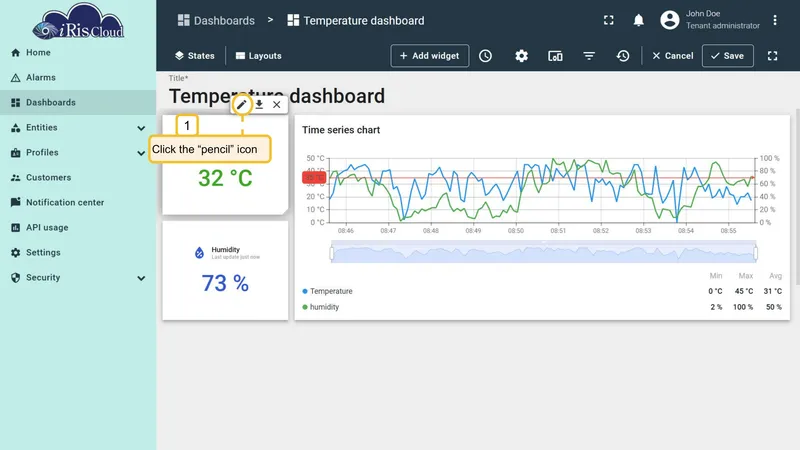Viewport: 800px width, 450px height.
Task: Open notifications bell icon
Action: pyautogui.click(x=638, y=20)
